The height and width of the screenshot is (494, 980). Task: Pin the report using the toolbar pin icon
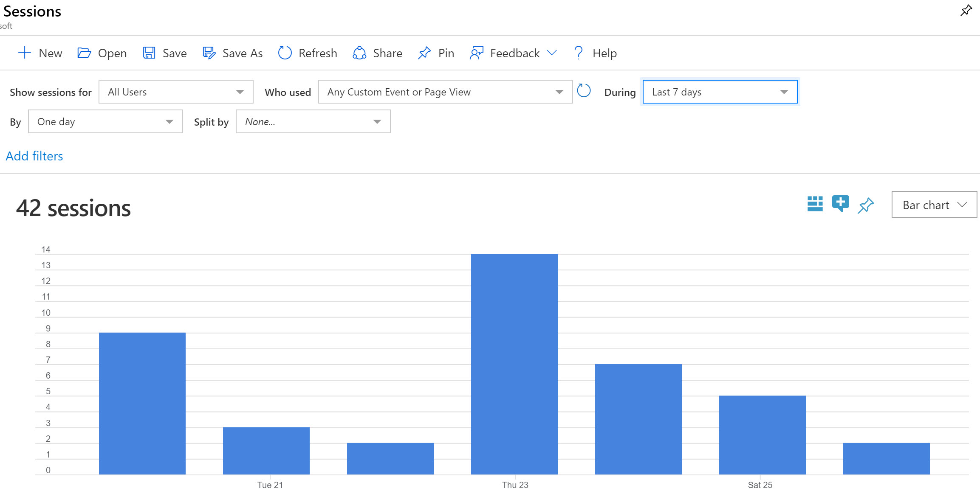pos(435,53)
